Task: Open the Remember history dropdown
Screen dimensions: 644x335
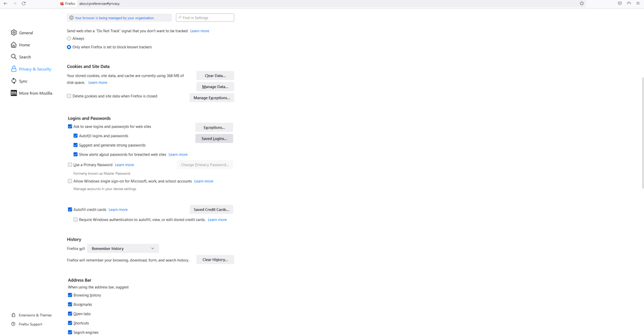Action: (x=123, y=248)
